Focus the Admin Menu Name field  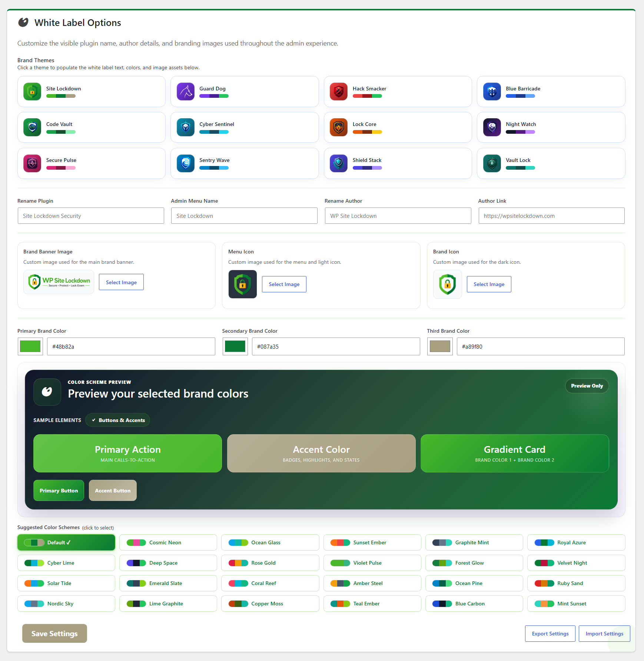tap(244, 216)
